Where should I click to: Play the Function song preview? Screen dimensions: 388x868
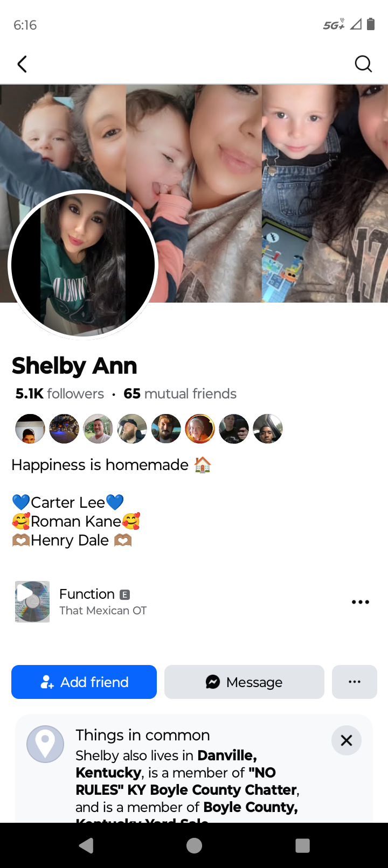coord(32,601)
